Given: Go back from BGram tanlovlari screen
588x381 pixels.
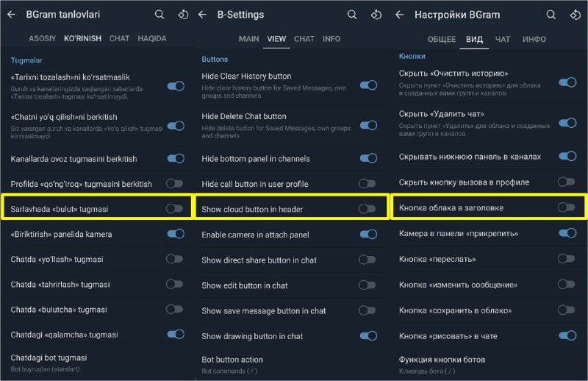Looking at the screenshot, I should (x=12, y=15).
